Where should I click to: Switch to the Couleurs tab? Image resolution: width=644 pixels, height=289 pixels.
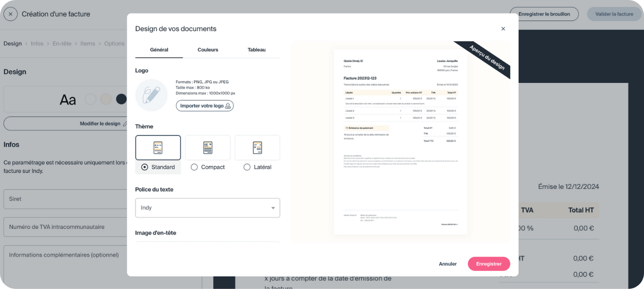tap(208, 50)
